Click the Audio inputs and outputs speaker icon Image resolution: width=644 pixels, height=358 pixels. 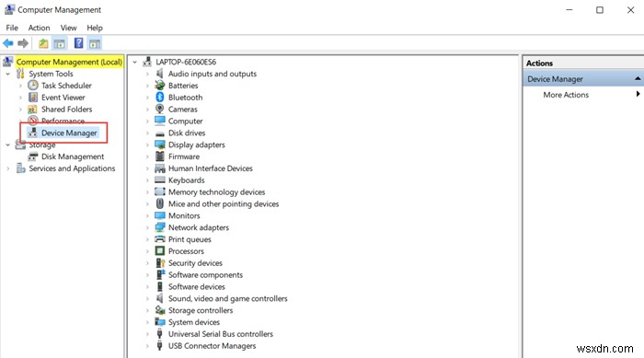(x=160, y=74)
